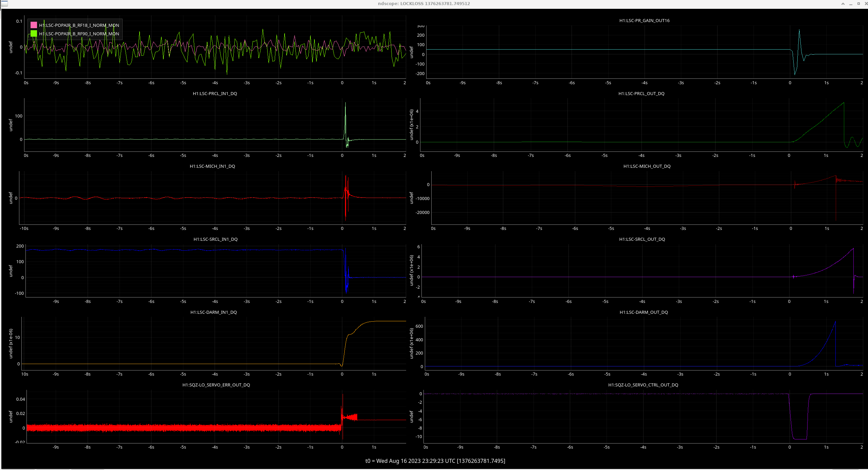Click plot title H1:LSC-PRCL_OUT_DQ

[641, 93]
